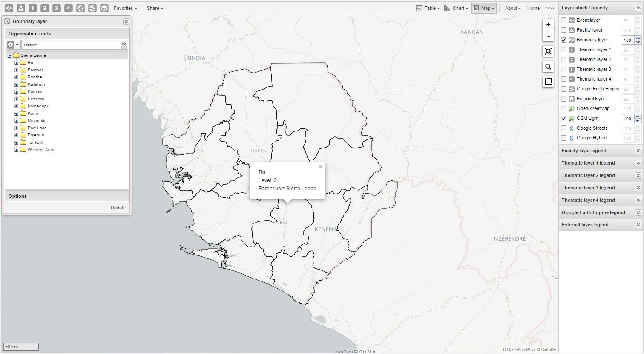Open the District level dropdown
The width and height of the screenshot is (644, 354).
[x=124, y=44]
